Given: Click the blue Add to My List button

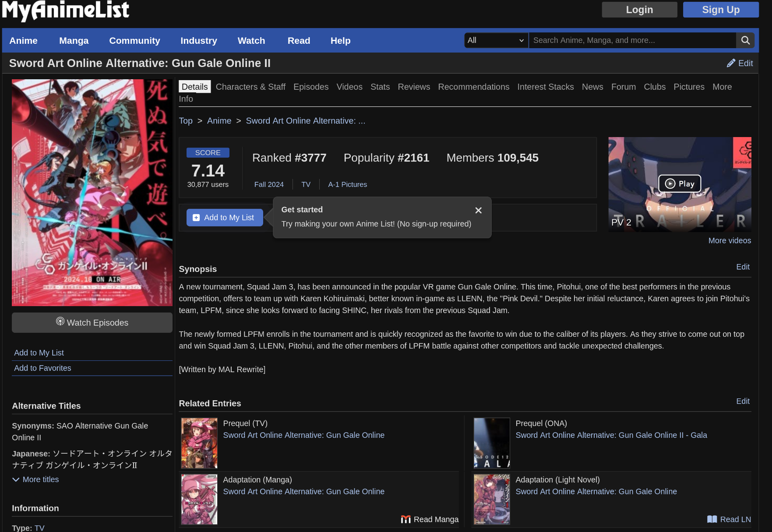Looking at the screenshot, I should 225,218.
